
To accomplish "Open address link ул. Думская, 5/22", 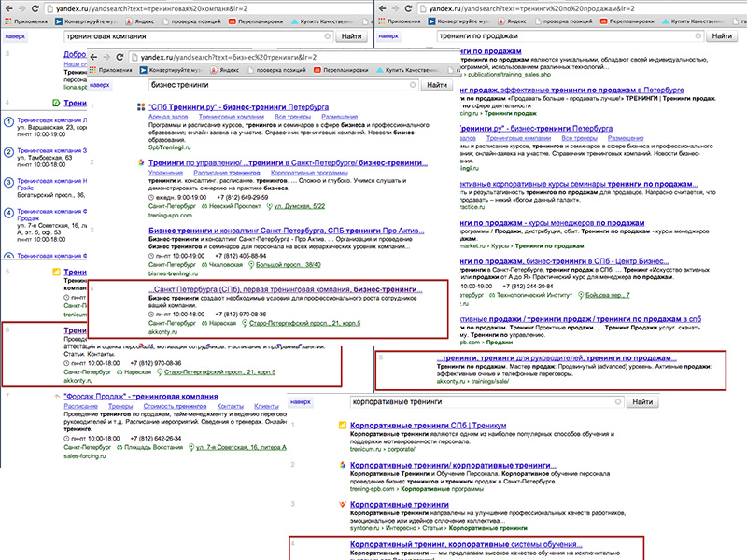I will point(299,206).
